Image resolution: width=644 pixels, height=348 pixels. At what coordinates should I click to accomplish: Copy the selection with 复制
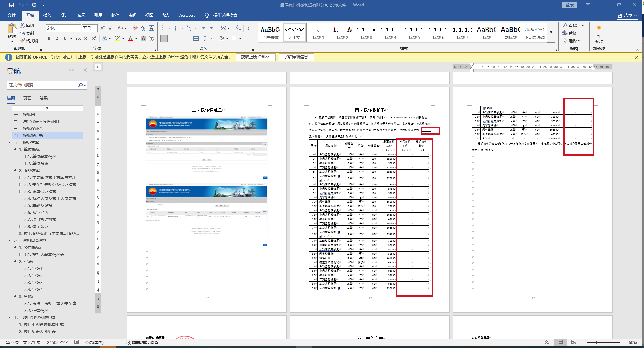(x=27, y=33)
